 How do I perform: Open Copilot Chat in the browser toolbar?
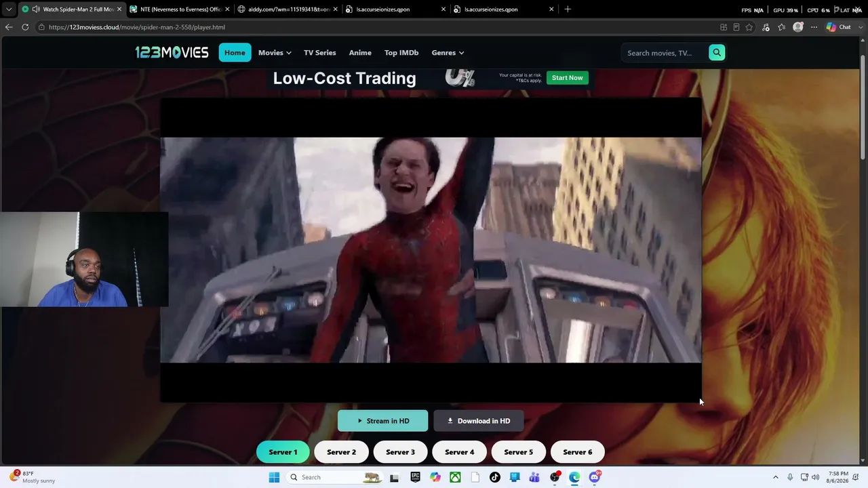(x=839, y=27)
